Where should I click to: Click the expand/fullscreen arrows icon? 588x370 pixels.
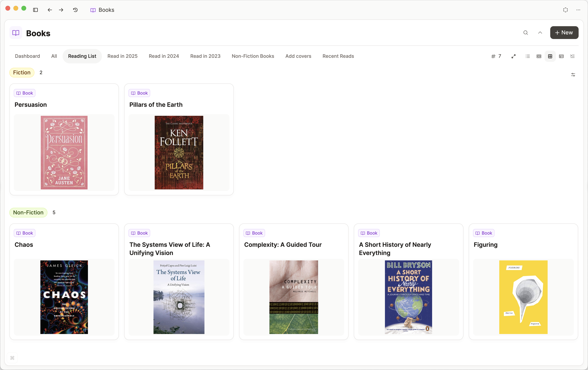tap(513, 56)
